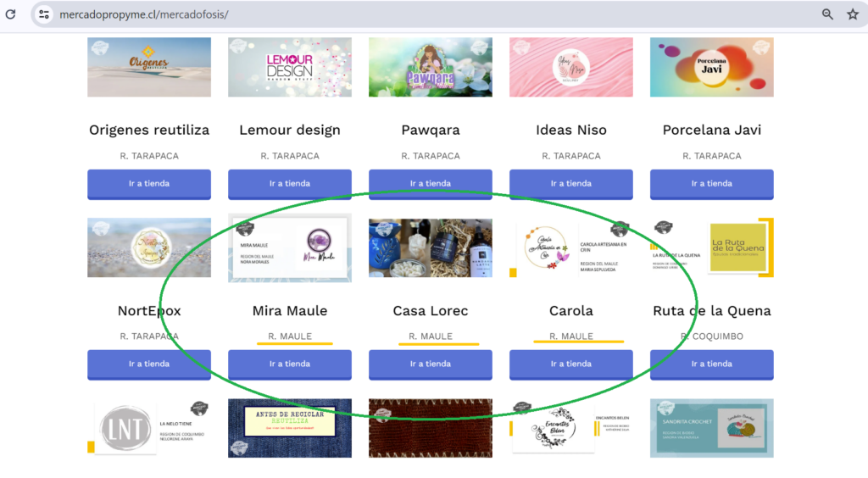The image size is (868, 478).
Task: Click Ir a tienda under Origenes reutiliza
Action: pos(149,184)
